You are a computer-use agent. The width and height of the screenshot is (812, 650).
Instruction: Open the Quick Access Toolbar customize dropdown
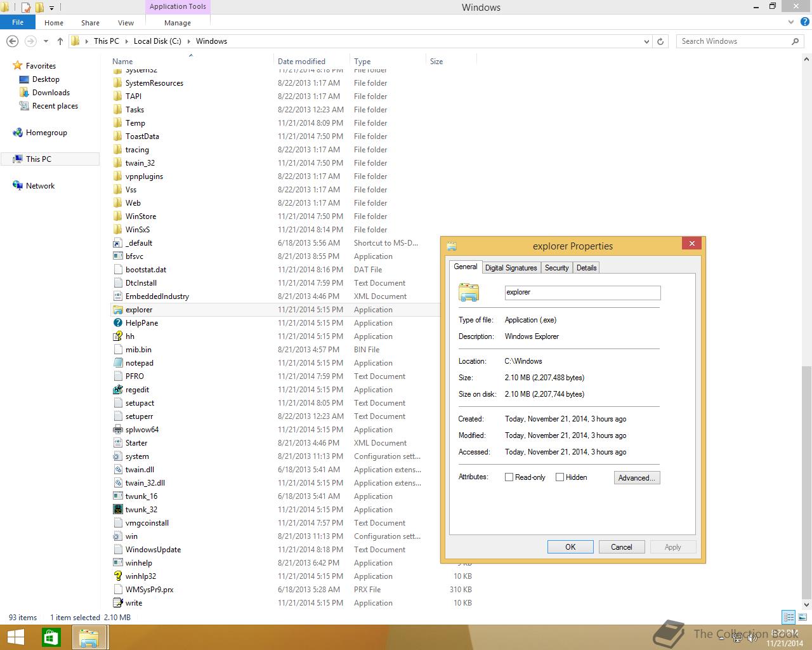(x=52, y=8)
